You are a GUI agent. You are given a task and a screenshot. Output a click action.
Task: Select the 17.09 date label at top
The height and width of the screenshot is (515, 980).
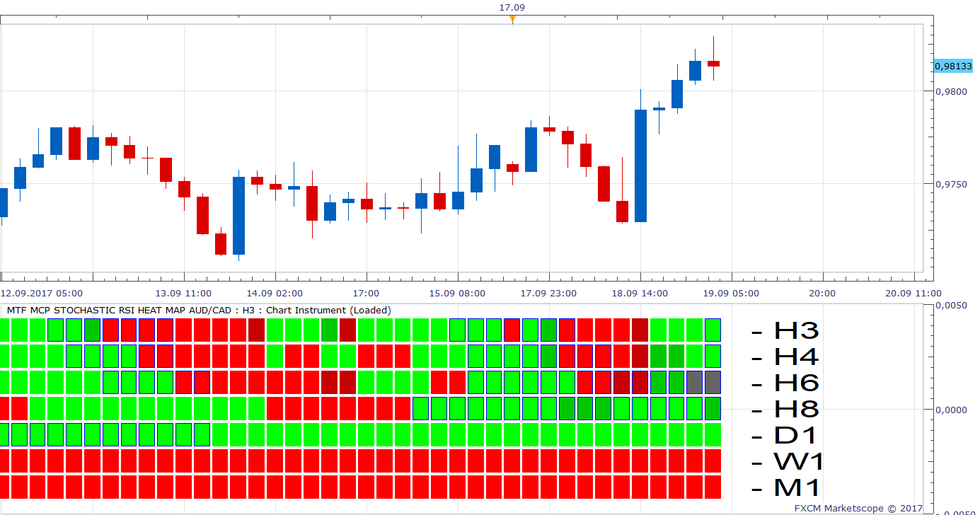tap(512, 7)
